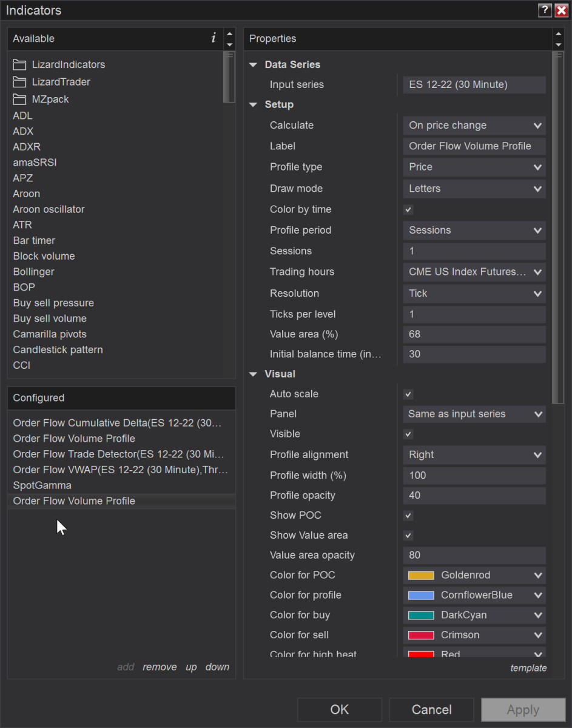This screenshot has height=728, width=572.
Task: Select SpotGamma in Configured list
Action: (42, 485)
